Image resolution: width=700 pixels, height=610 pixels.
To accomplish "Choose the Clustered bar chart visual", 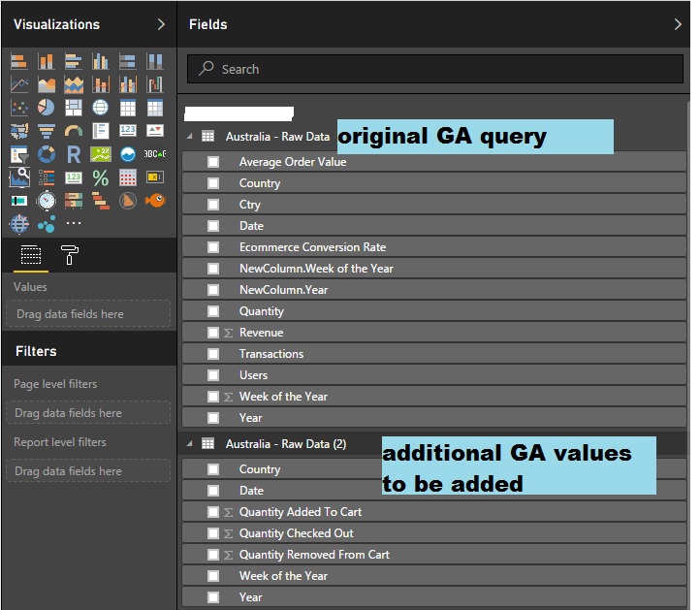I will click(74, 61).
